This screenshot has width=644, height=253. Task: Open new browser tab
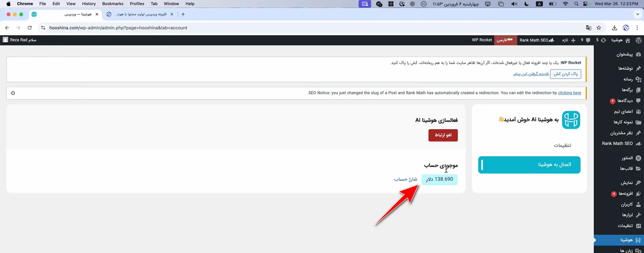[183, 14]
